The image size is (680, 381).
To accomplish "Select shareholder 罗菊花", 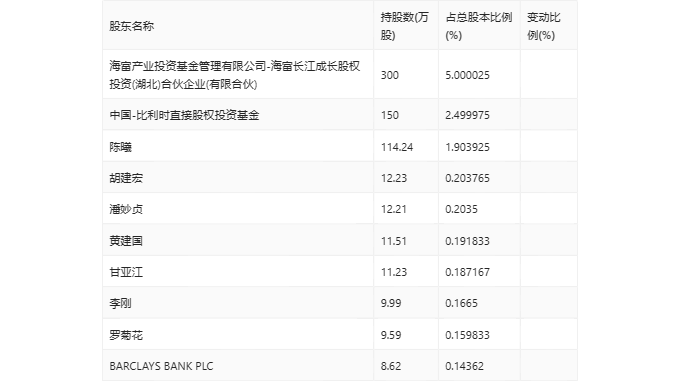I will 126,335.
